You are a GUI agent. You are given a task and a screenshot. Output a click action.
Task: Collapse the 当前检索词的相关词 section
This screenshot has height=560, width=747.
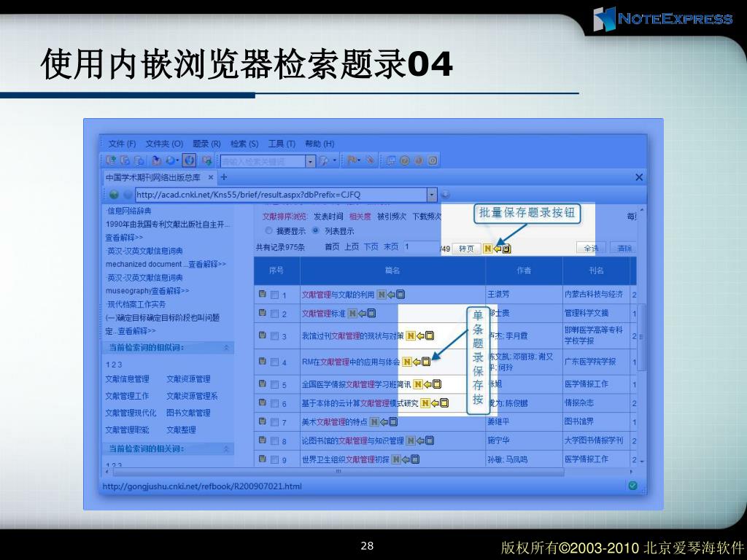[x=226, y=448]
